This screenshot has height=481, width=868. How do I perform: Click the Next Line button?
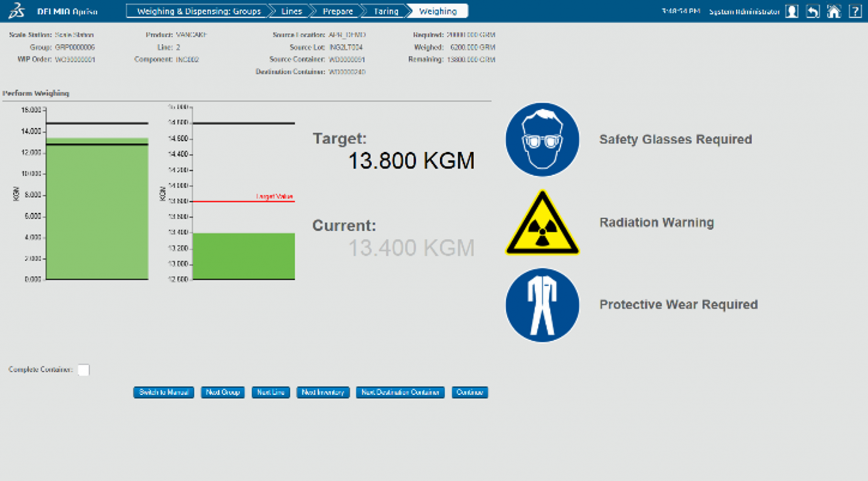click(270, 392)
